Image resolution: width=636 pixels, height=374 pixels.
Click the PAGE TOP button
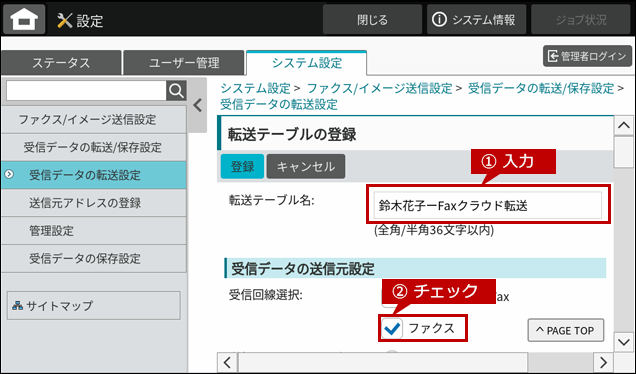coord(565,330)
